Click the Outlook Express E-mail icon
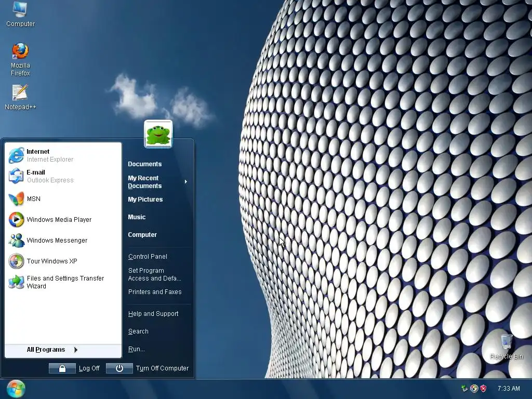 coord(16,176)
